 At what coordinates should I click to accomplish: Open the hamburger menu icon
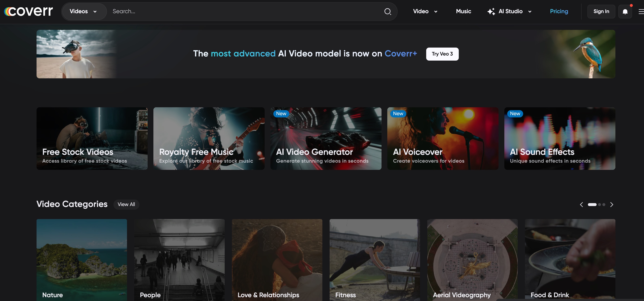point(641,12)
